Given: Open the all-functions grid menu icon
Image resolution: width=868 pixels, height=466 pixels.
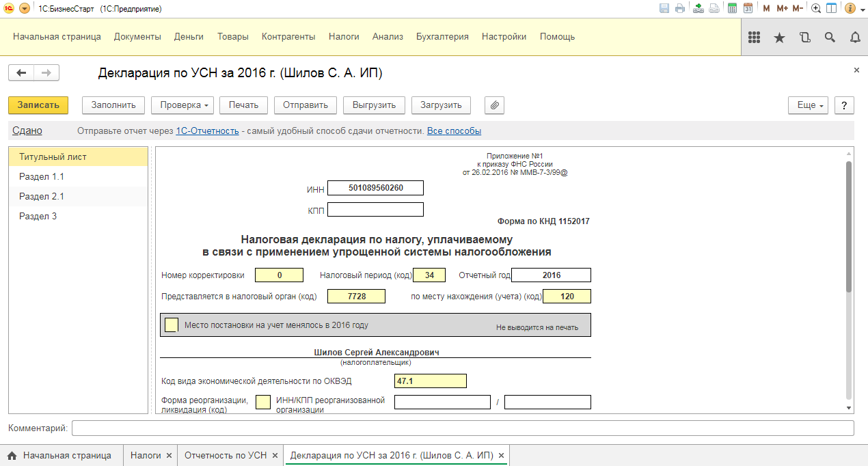Looking at the screenshot, I should click(754, 38).
